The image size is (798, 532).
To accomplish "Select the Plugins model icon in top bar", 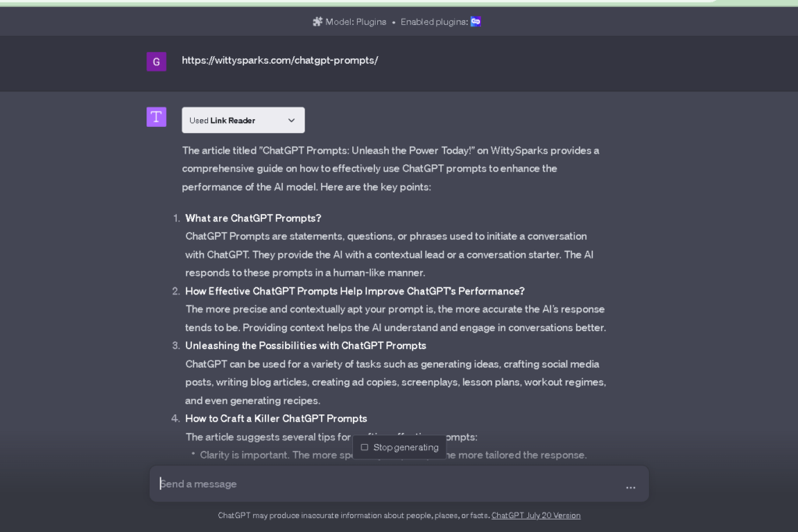I will [x=317, y=22].
